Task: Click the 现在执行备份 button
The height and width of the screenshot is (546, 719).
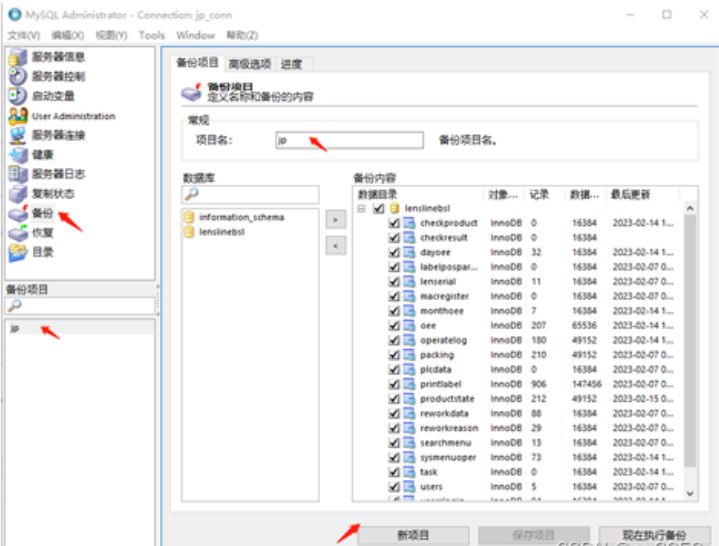Action: (x=654, y=535)
